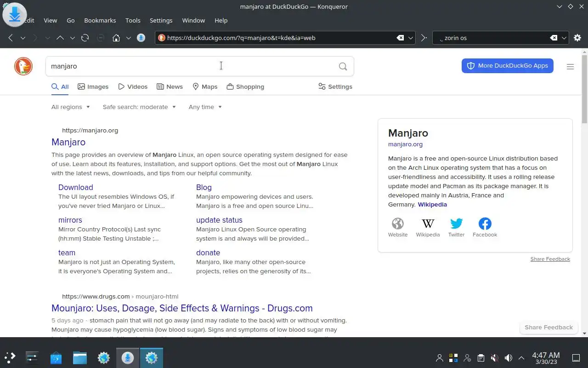Clear the URL bar text

pyautogui.click(x=400, y=38)
